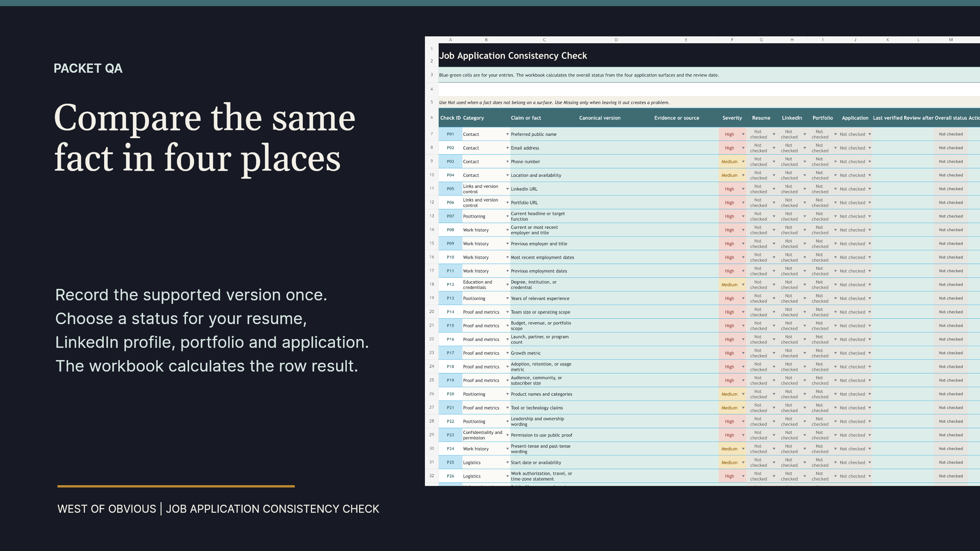Select the 'Phone number' cell

click(x=544, y=162)
